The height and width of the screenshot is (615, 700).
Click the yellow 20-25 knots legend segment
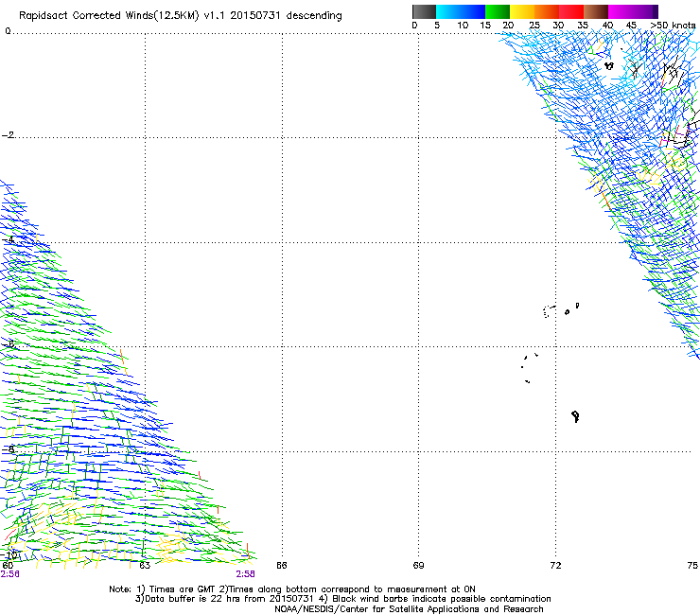pyautogui.click(x=522, y=11)
